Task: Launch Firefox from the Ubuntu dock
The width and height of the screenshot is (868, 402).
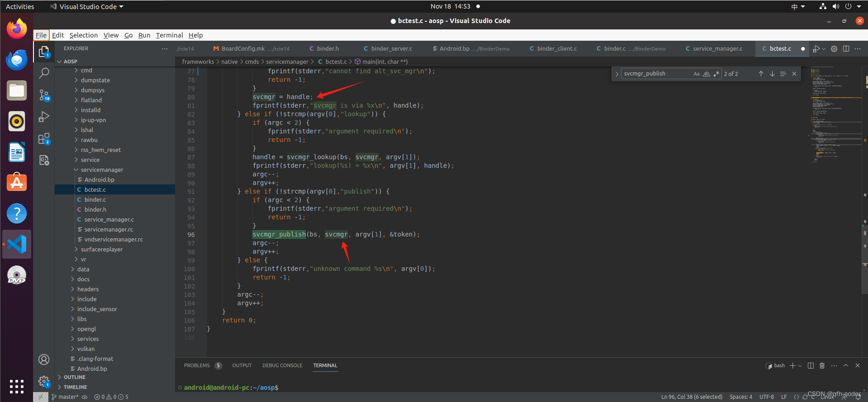Action: pos(17,29)
